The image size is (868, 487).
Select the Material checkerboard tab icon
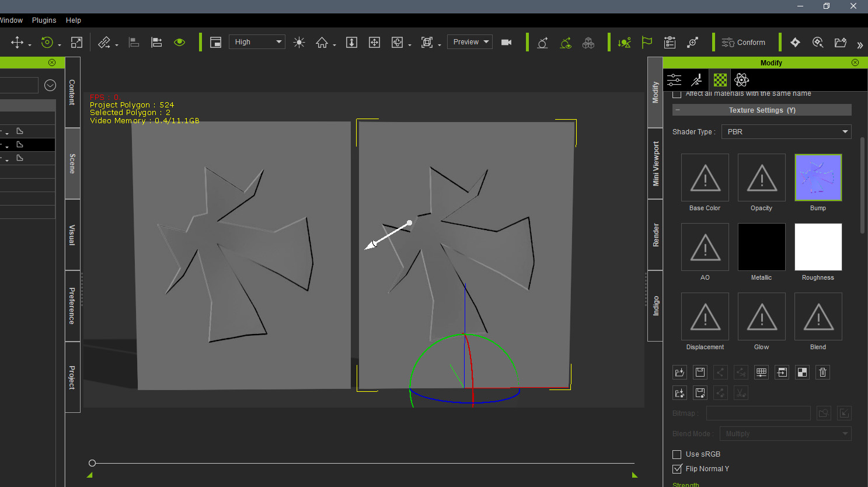(720, 80)
